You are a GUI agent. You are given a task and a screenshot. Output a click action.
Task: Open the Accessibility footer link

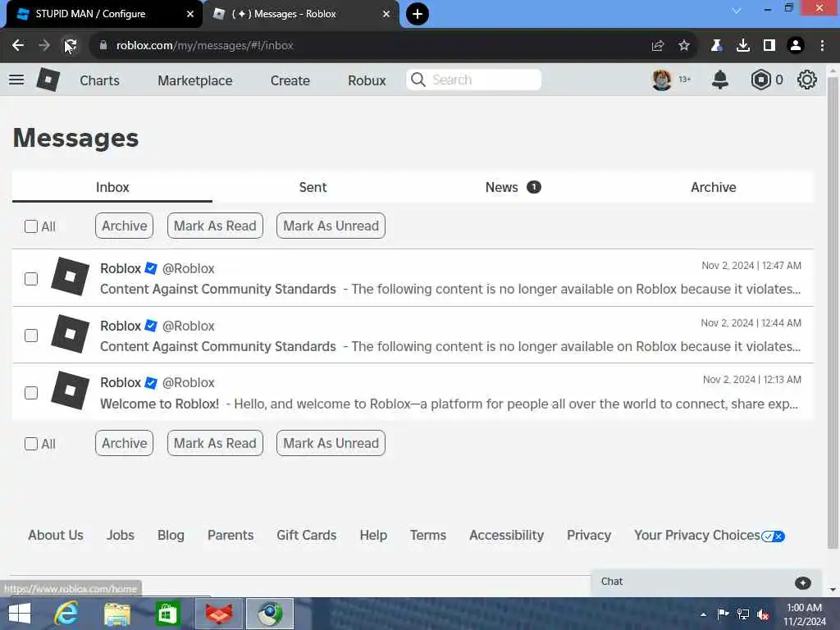pyautogui.click(x=506, y=535)
